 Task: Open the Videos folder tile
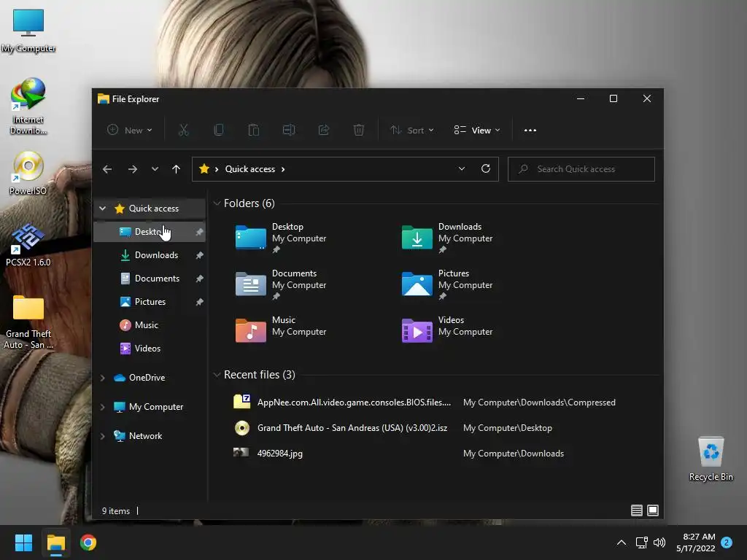[447, 330]
